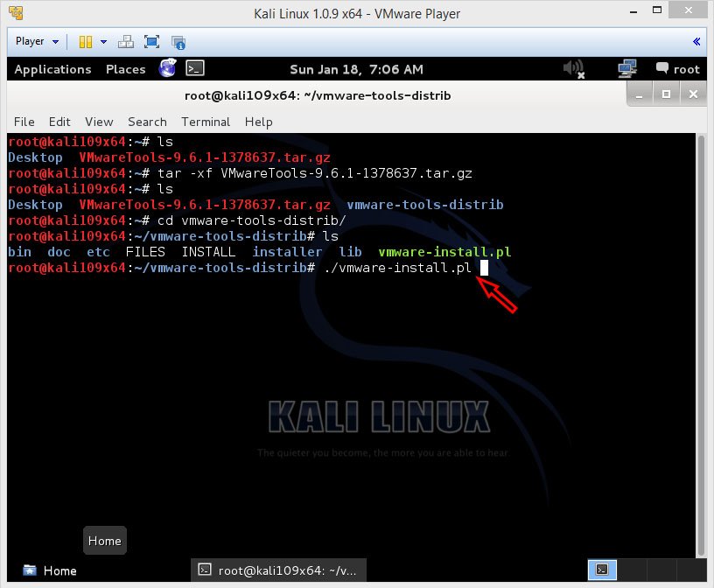This screenshot has width=714, height=588.
Task: Enter full screen mode via toolbar icon
Action: 151,42
